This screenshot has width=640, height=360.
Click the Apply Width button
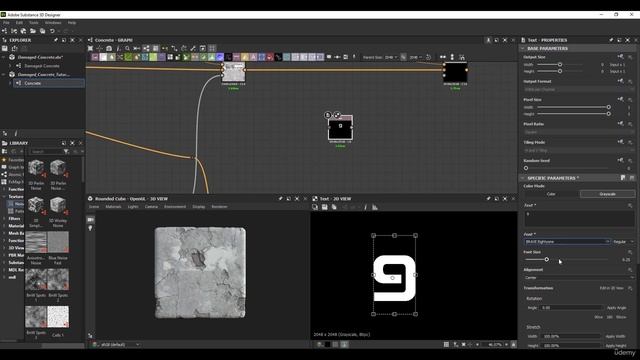pos(616,336)
